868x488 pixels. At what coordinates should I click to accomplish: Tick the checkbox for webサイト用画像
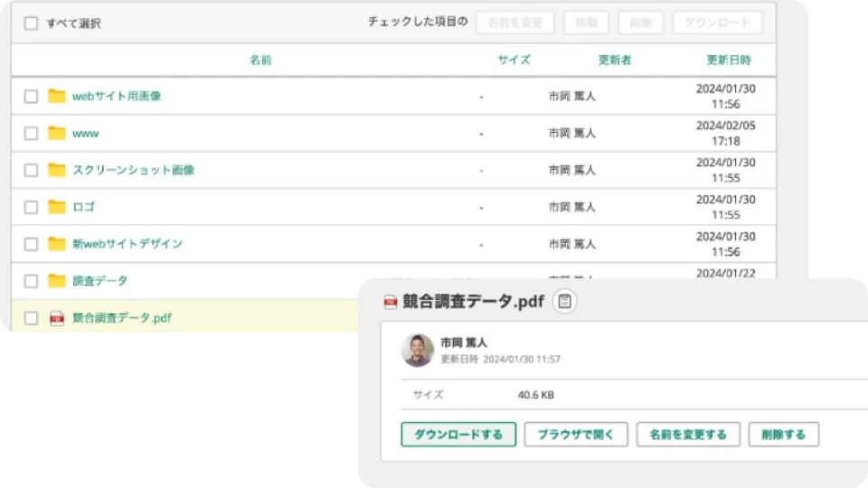[x=31, y=97]
